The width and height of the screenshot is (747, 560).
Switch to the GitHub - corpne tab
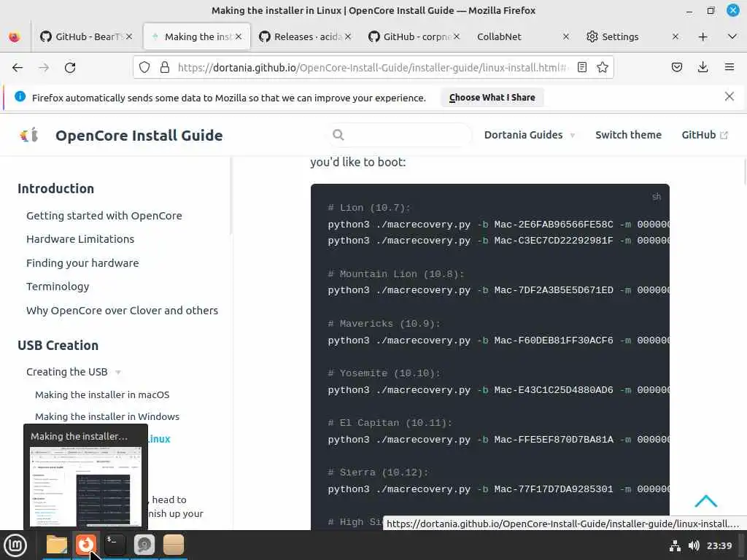[414, 36]
